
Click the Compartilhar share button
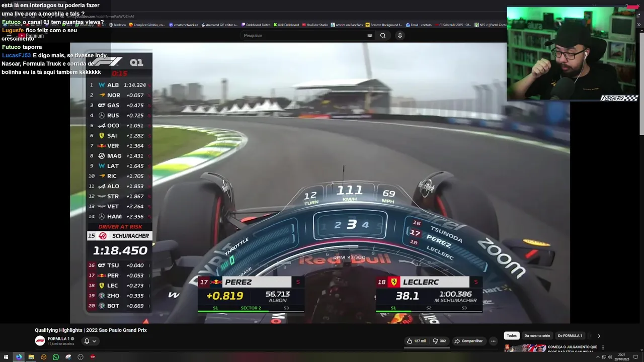point(468,341)
